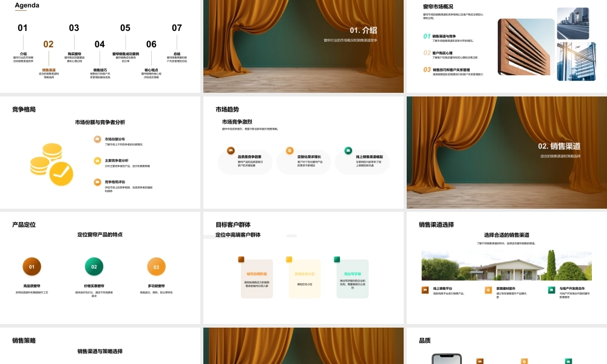
Task: Click the 多功能窗帘 label
Action: click(x=157, y=286)
